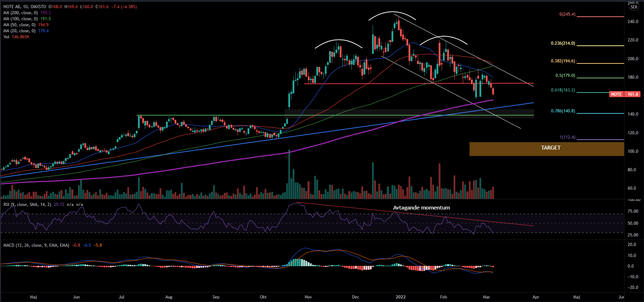Select the Avtagande momentum text annotation

[x=421, y=208]
